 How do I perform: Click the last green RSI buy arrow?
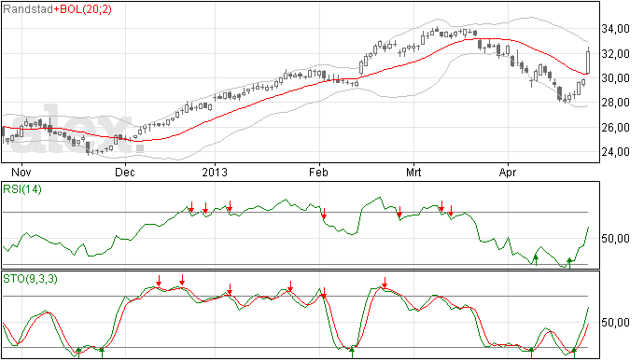click(569, 263)
